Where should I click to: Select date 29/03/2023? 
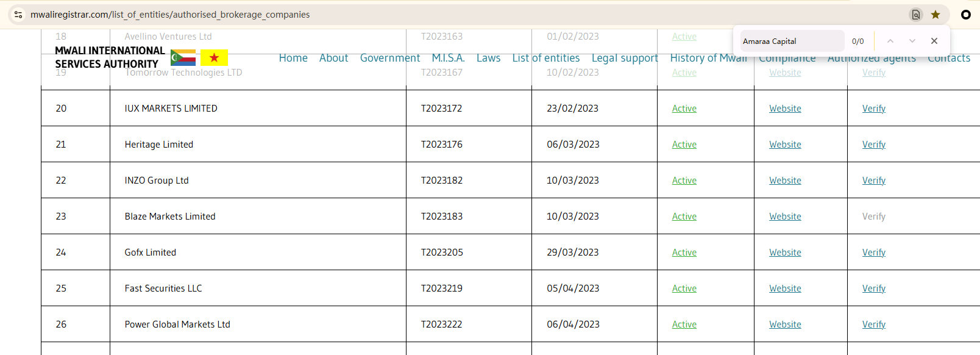pyautogui.click(x=572, y=253)
